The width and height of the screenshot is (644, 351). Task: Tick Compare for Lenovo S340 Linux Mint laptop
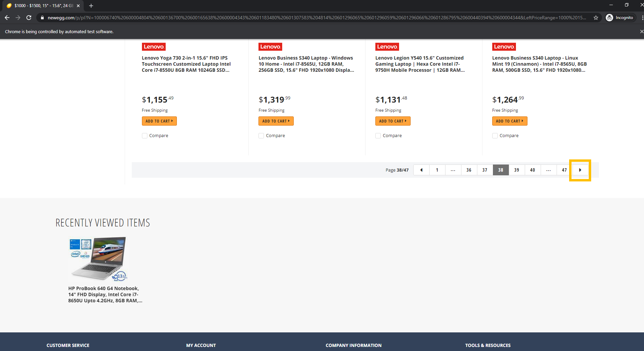click(495, 136)
